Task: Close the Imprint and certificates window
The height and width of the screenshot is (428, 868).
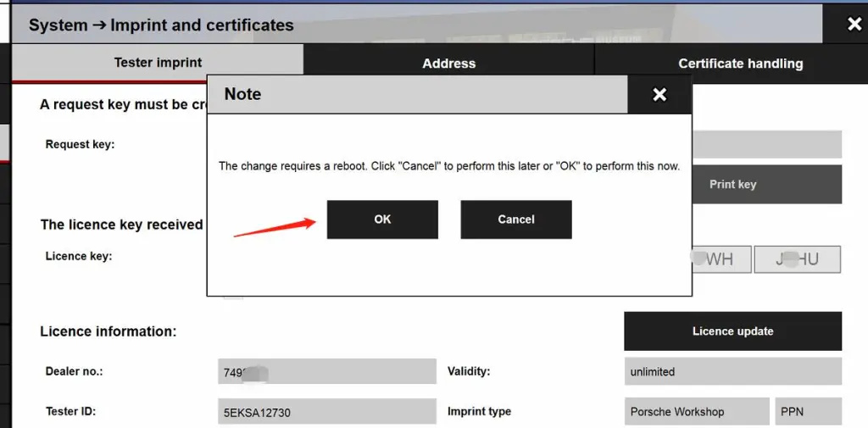Action: [x=854, y=25]
